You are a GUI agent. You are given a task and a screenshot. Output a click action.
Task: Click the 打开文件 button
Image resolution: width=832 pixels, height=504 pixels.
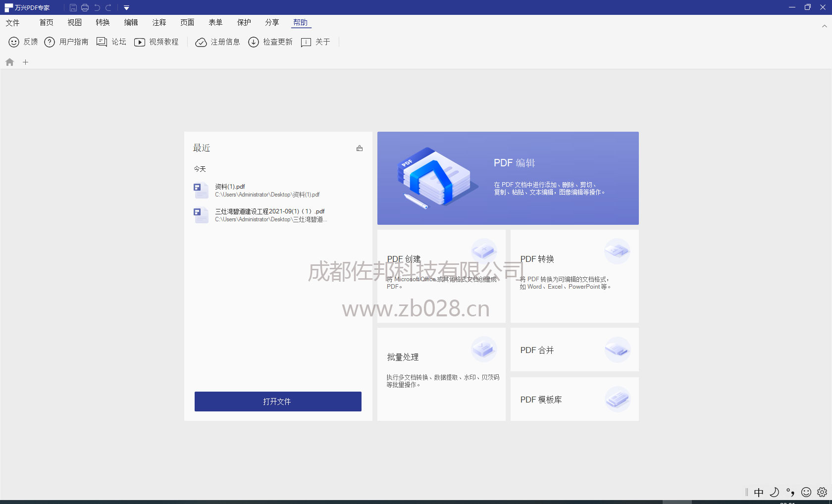point(278,402)
